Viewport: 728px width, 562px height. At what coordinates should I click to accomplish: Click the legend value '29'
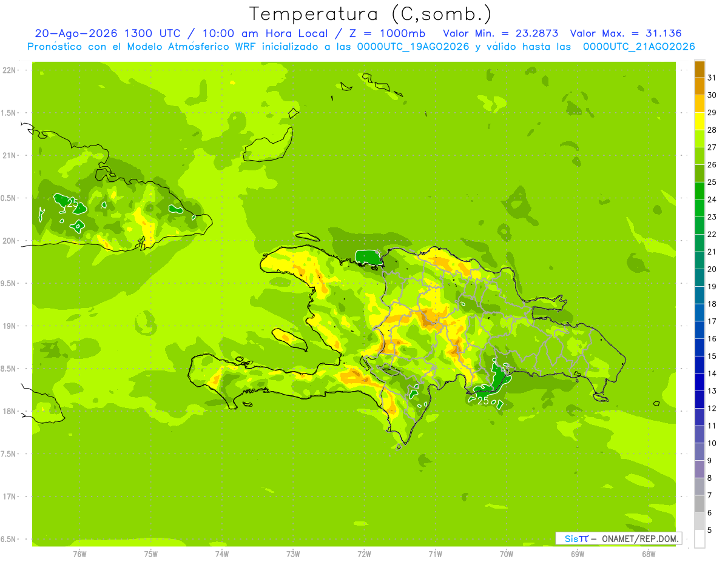coord(712,112)
